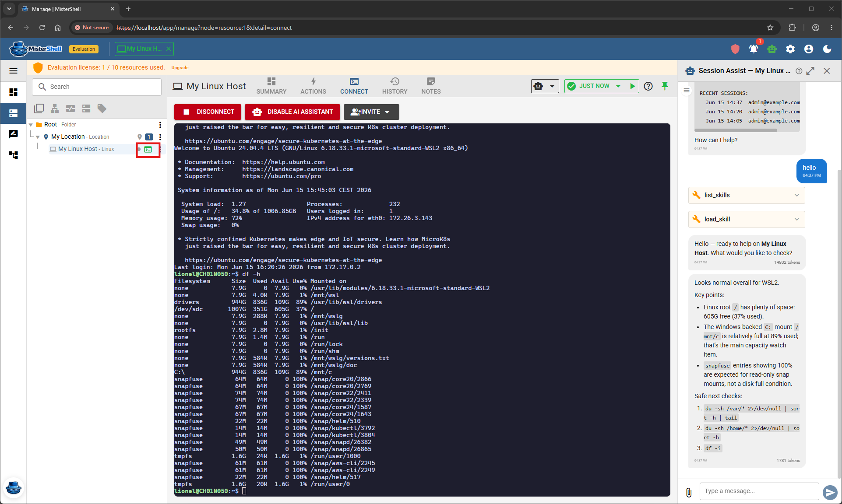This screenshot has width=842, height=504.
Task: Open user account profile icon
Action: click(x=809, y=49)
